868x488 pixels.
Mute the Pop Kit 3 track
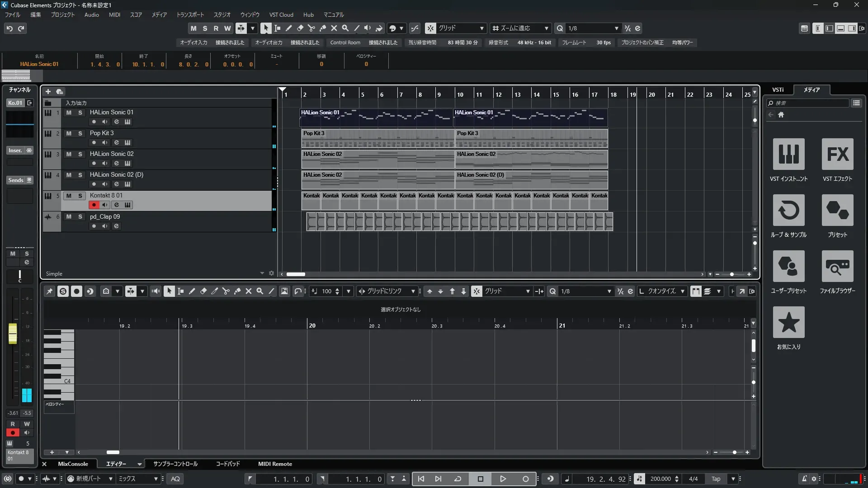[x=69, y=133]
